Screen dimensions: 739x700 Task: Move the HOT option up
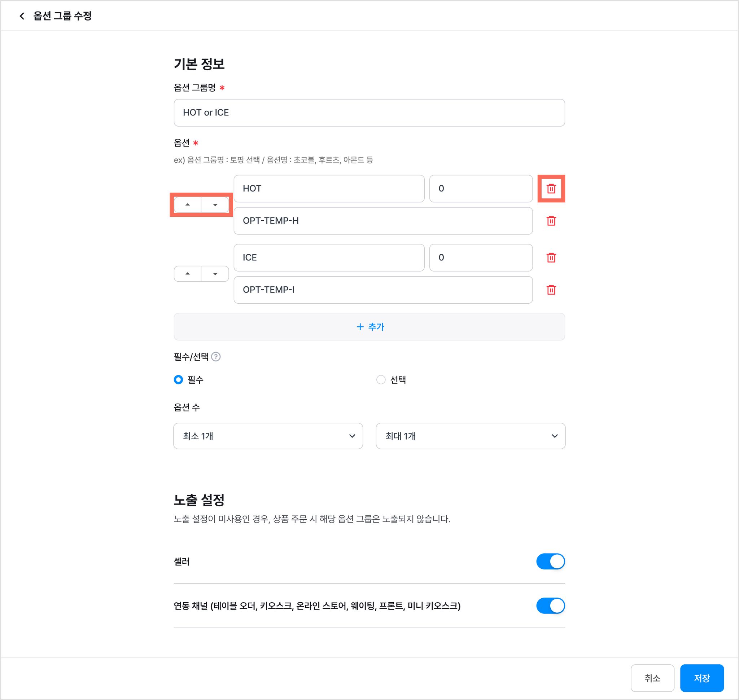point(188,205)
